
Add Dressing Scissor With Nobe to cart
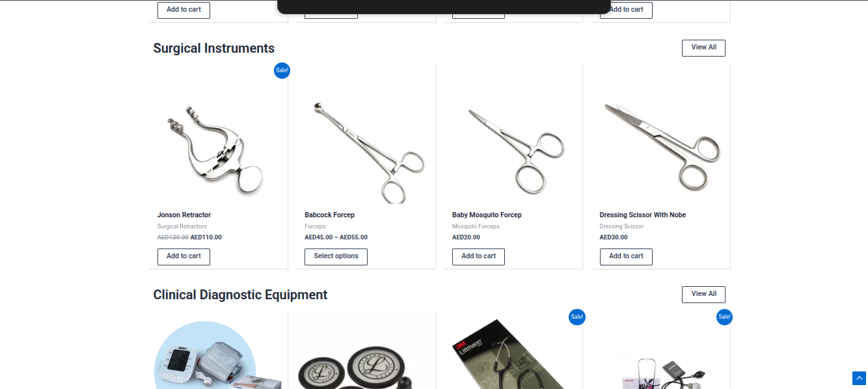tap(626, 256)
